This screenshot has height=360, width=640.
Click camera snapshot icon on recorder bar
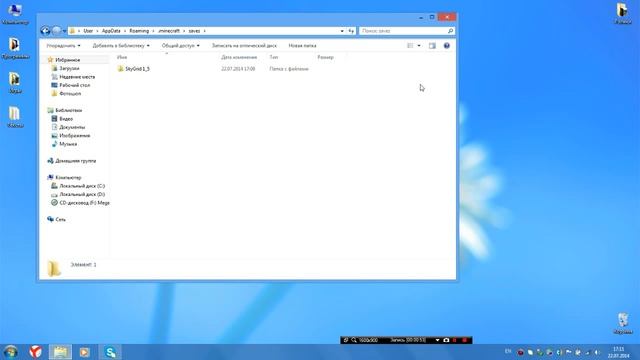(x=446, y=340)
